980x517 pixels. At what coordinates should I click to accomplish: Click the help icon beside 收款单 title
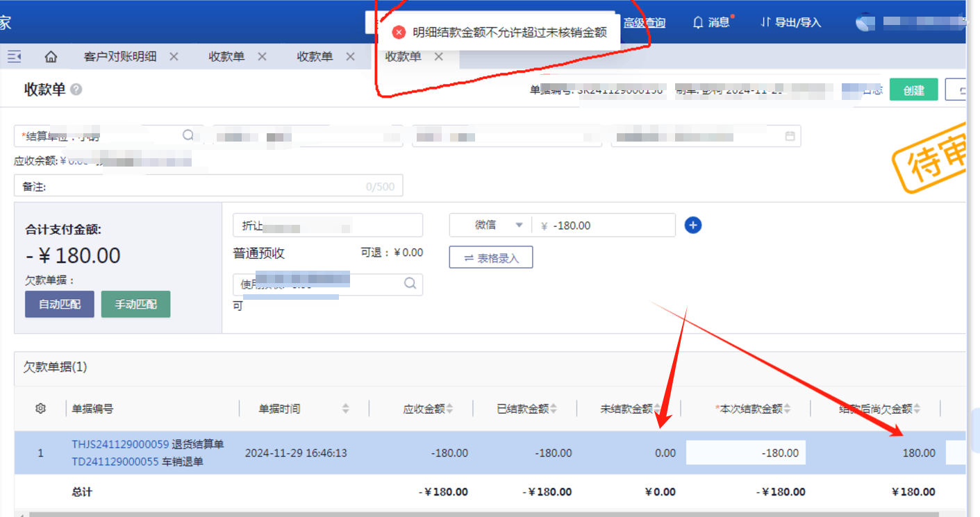tap(76, 90)
